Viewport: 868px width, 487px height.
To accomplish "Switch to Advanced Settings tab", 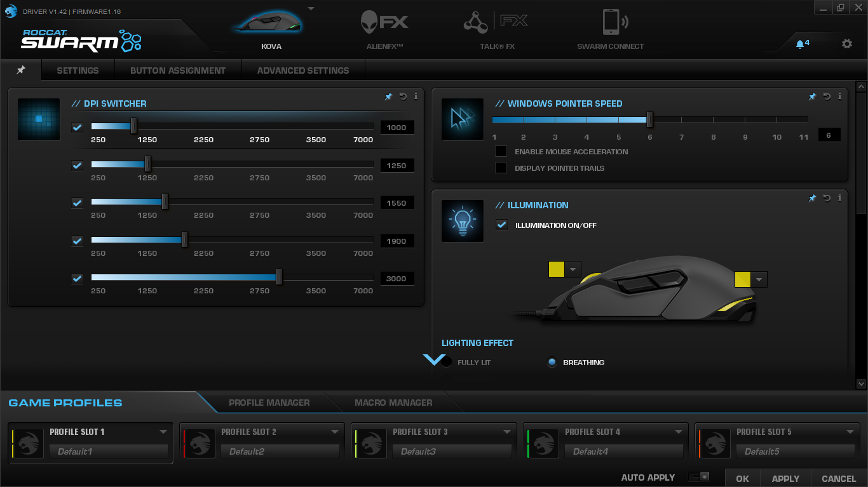I will [303, 70].
